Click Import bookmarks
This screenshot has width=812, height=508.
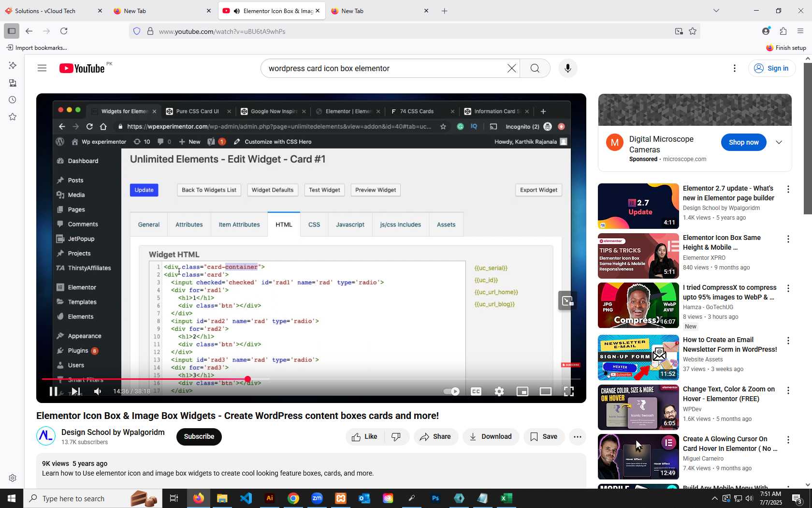[x=37, y=47]
